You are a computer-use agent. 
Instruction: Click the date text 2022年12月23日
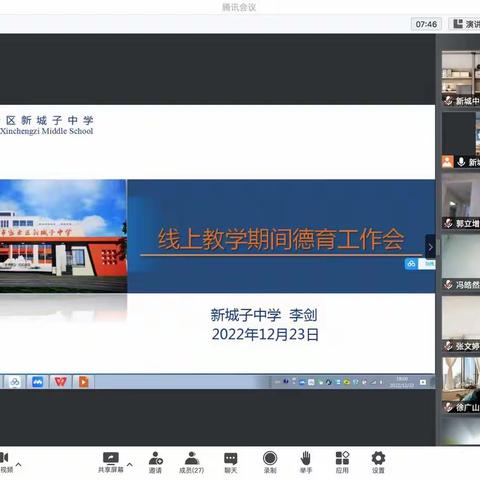pyautogui.click(x=265, y=334)
